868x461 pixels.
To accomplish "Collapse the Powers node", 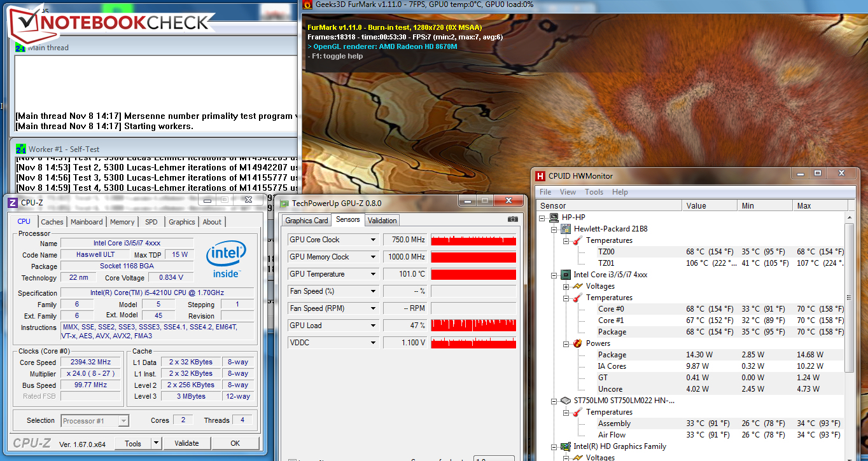I will click(566, 343).
